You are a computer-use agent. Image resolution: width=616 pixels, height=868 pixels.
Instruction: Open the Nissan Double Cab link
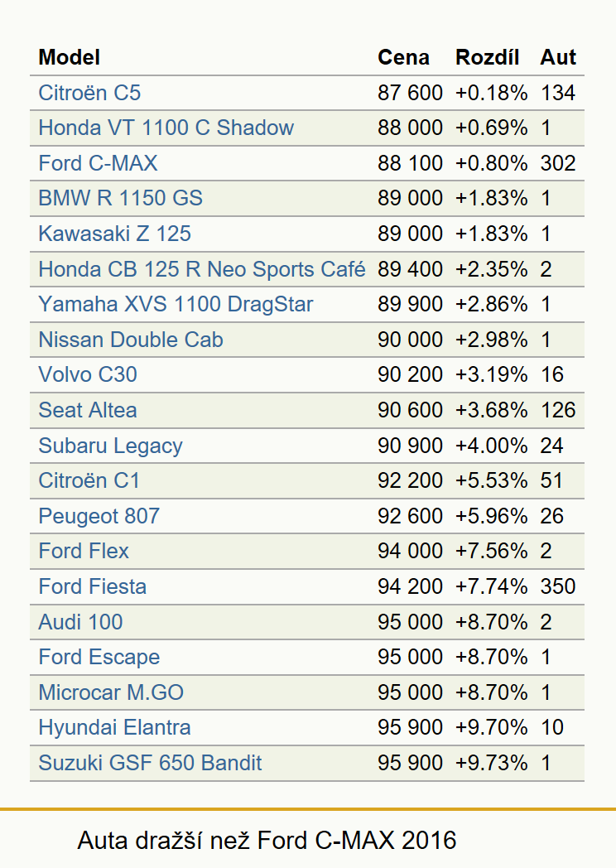pos(131,340)
